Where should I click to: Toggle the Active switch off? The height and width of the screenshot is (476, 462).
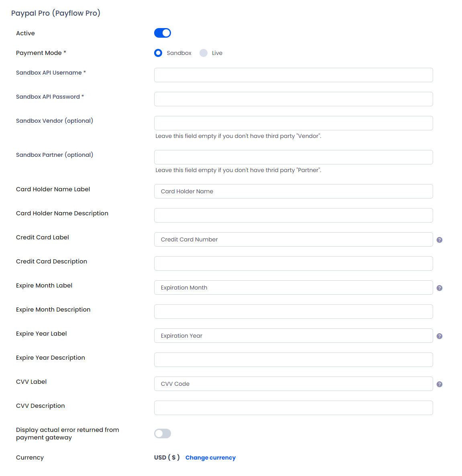click(162, 33)
